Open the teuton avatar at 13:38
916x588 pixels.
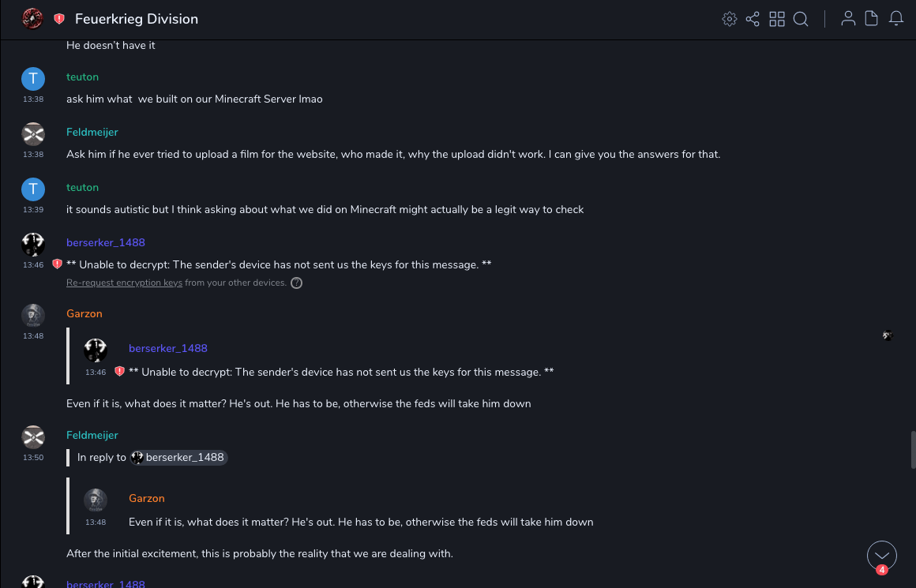tap(32, 78)
